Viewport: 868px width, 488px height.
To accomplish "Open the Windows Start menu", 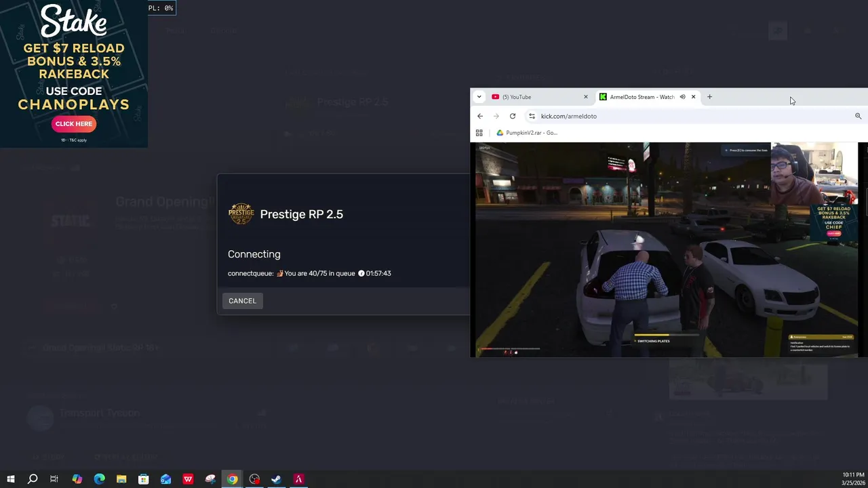I will coord(10,479).
